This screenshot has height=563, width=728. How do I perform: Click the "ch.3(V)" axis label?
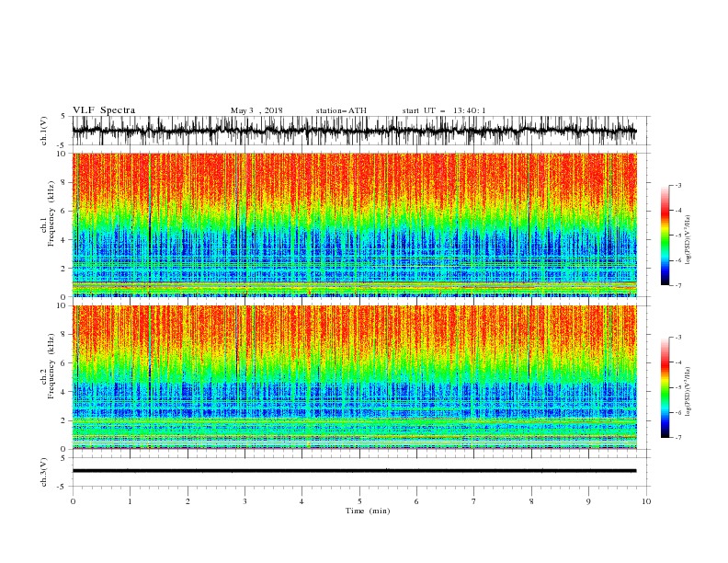pyautogui.click(x=44, y=472)
